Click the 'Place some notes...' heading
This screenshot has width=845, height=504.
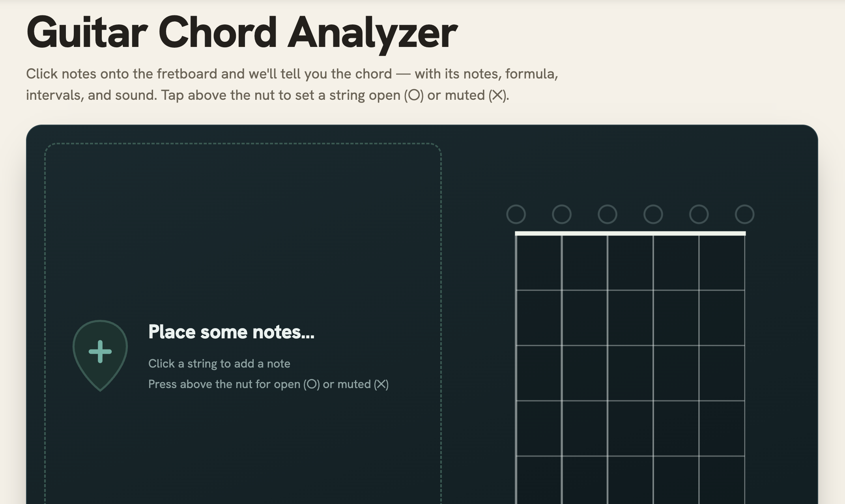(x=231, y=332)
